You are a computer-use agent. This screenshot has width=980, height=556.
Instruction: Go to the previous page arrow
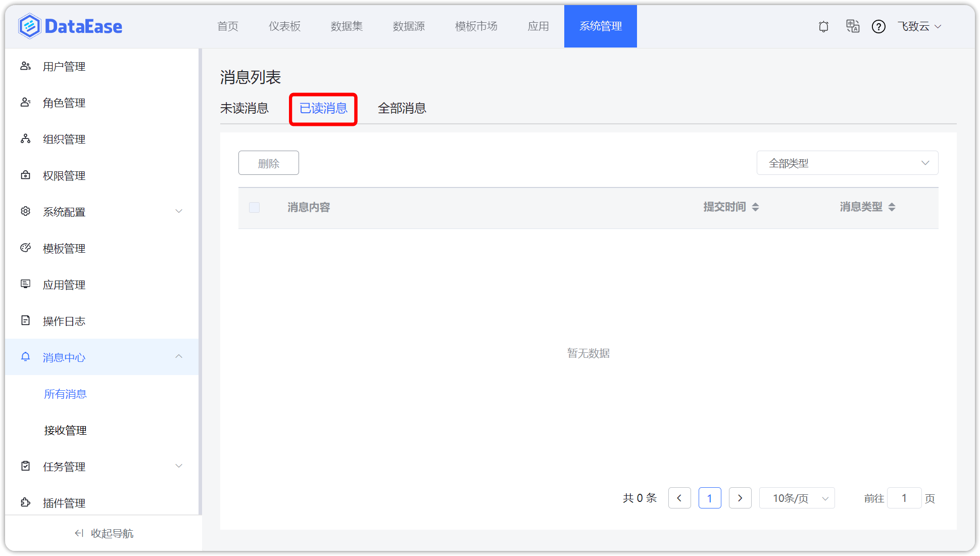(679, 498)
